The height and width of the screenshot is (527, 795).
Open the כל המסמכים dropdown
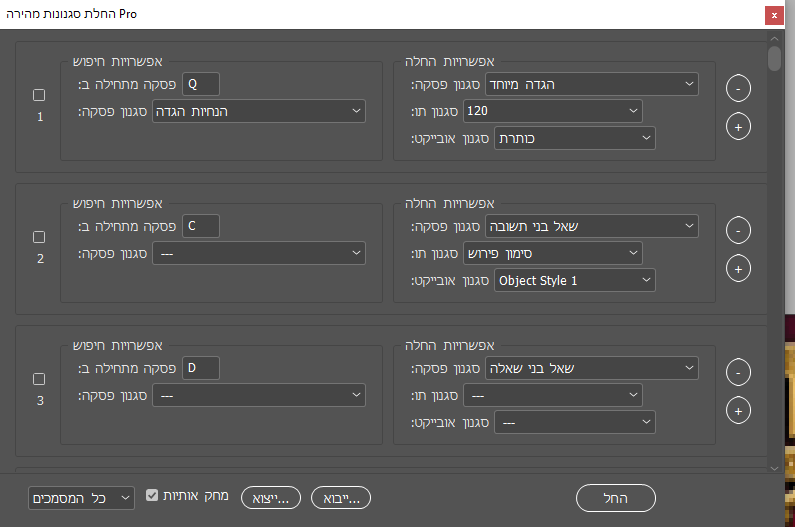point(81,497)
